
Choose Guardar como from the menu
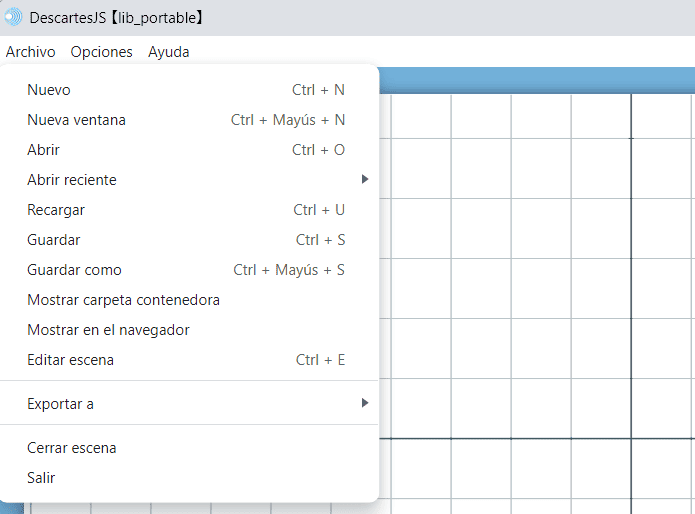[x=74, y=270]
